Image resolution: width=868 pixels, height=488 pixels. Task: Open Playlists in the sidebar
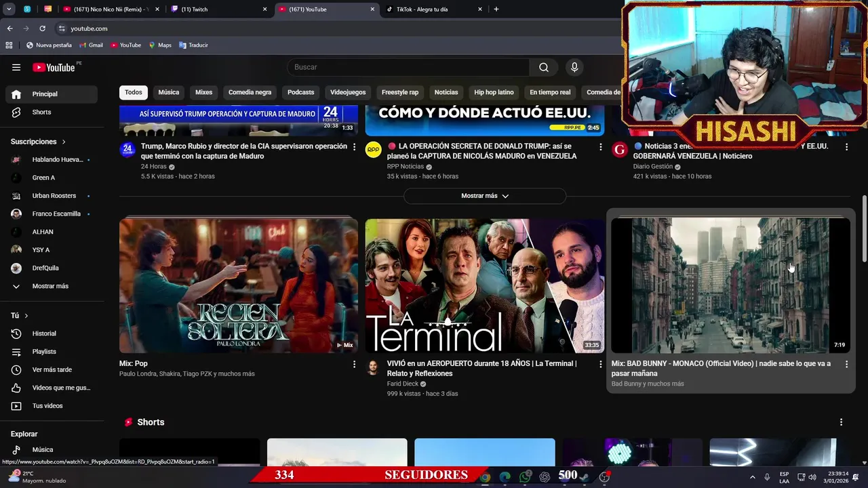tap(52, 352)
